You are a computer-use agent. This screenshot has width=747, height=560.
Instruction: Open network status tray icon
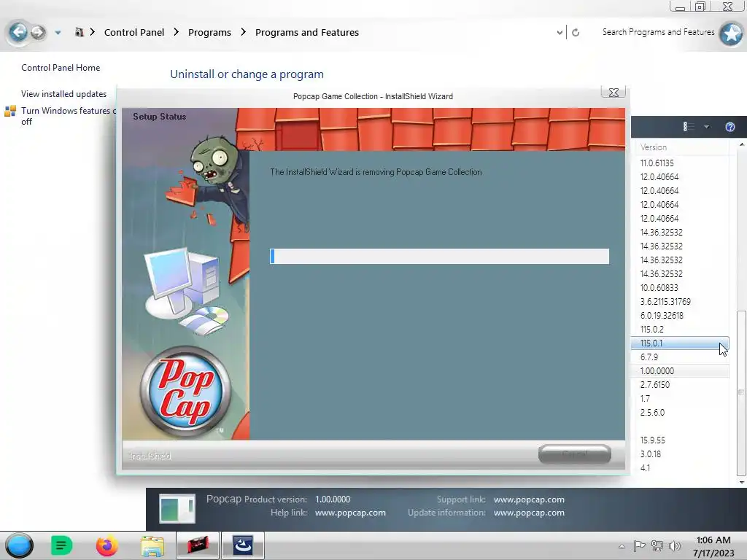(x=657, y=545)
